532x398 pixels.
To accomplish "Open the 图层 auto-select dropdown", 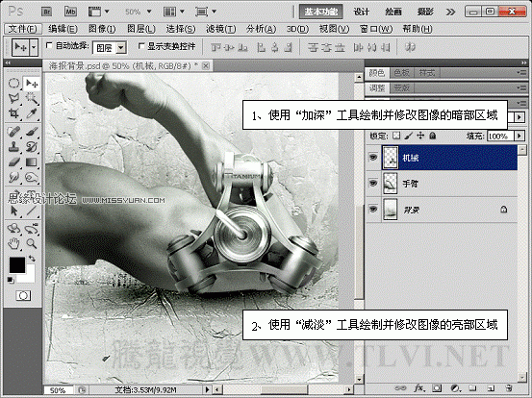I will (121, 48).
